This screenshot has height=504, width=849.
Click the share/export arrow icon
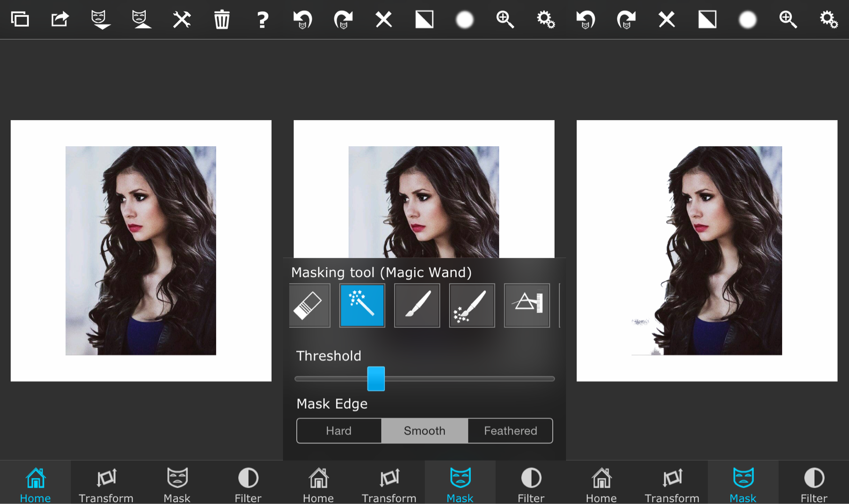[x=60, y=20]
